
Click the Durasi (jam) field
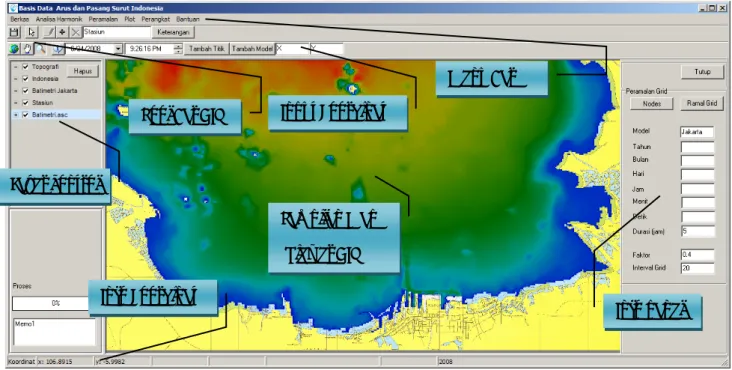[697, 231]
